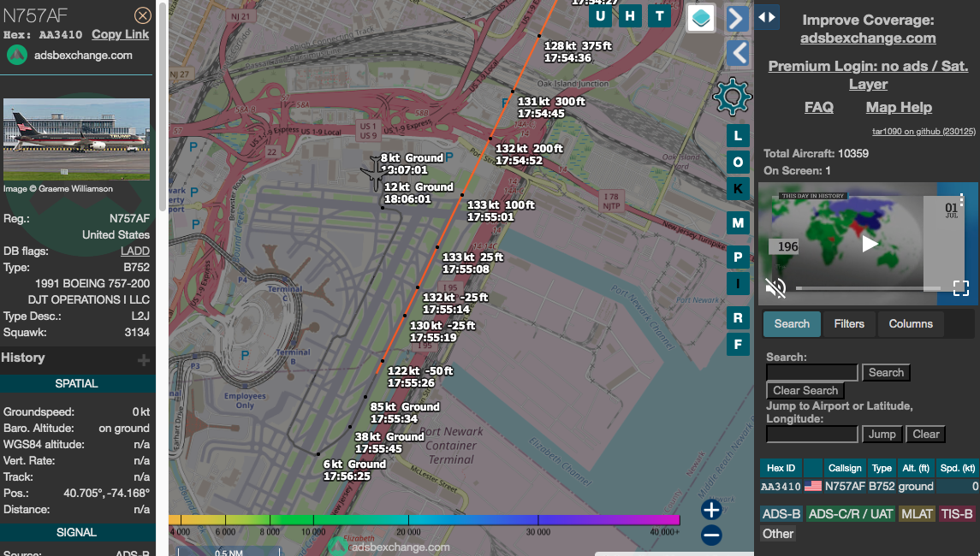Click the Other source legend label
The height and width of the screenshot is (556, 980).
coord(778,534)
